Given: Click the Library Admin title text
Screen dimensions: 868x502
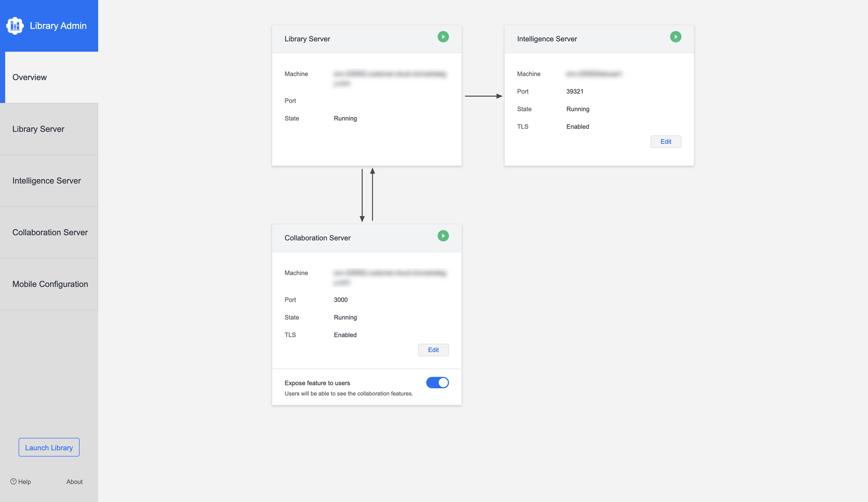Looking at the screenshot, I should click(58, 26).
